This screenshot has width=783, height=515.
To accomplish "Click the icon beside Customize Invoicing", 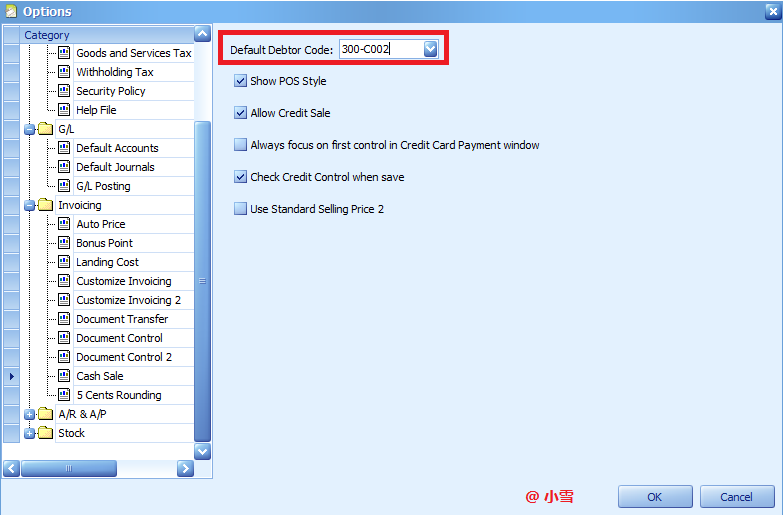I will 64,280.
